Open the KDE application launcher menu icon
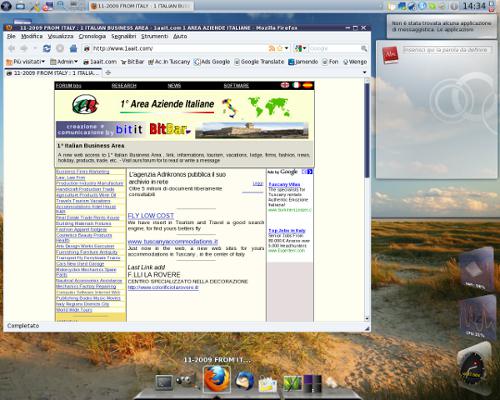Image resolution: width=500 pixels, height=400 pixels. pos(6,6)
